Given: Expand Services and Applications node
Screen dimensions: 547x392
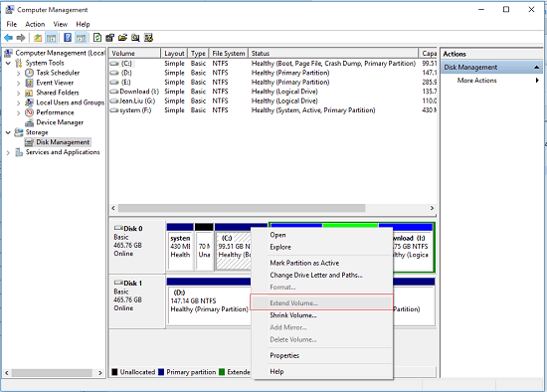Looking at the screenshot, I should (8, 152).
